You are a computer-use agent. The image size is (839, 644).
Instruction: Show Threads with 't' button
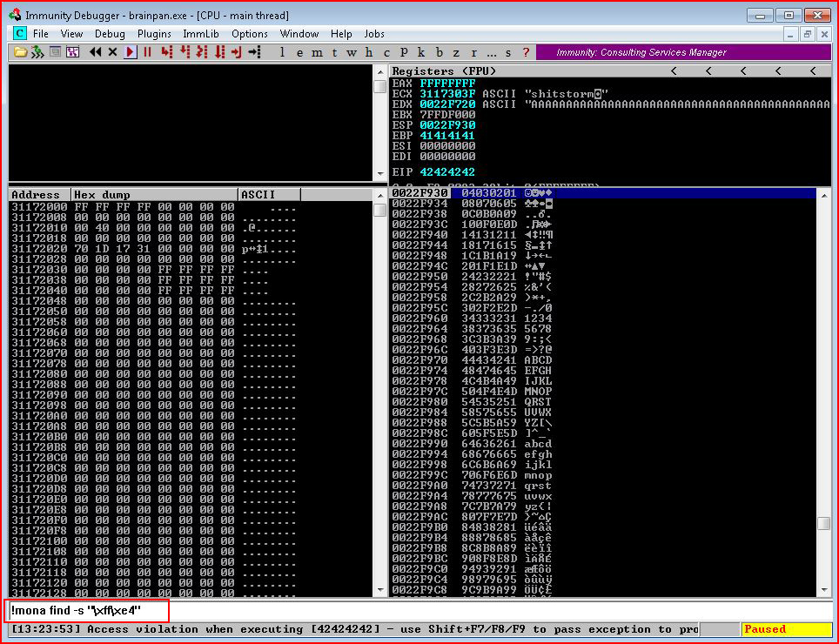(334, 52)
